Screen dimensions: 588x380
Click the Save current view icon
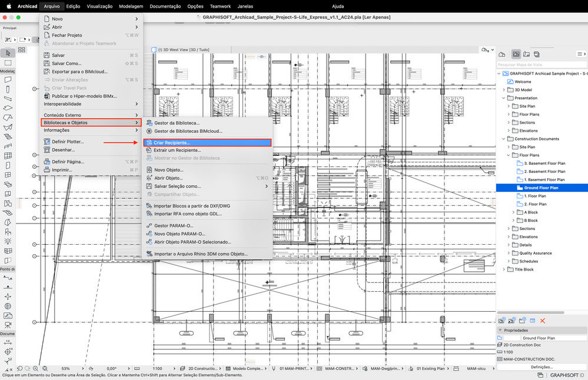[501, 321]
